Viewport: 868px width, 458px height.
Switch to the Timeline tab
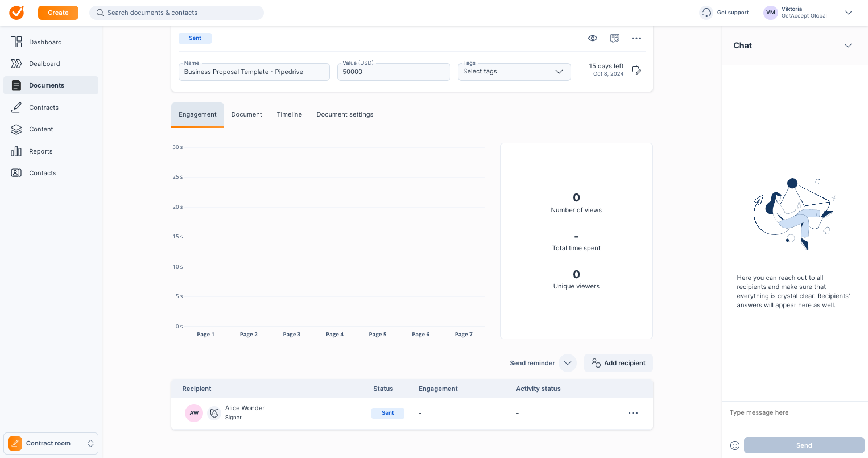[x=289, y=114]
